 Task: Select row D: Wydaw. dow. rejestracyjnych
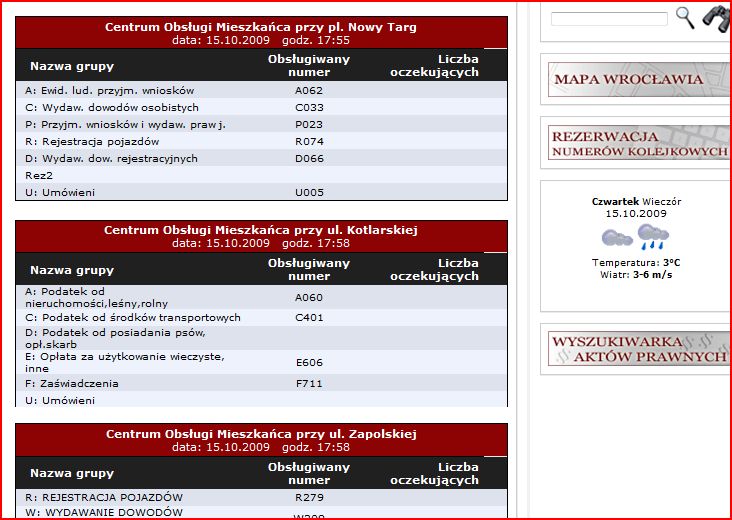pos(261,158)
